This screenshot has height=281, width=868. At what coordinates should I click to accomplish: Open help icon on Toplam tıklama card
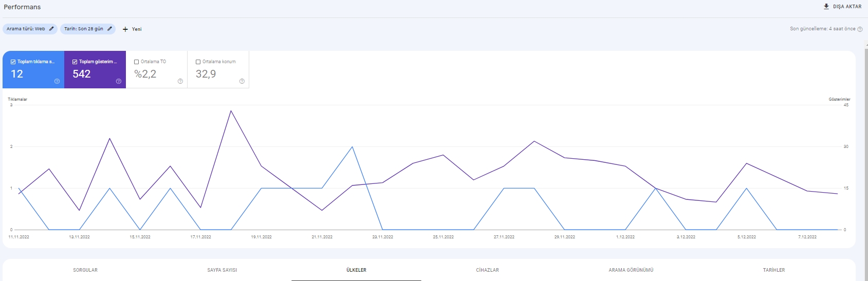[x=57, y=81]
